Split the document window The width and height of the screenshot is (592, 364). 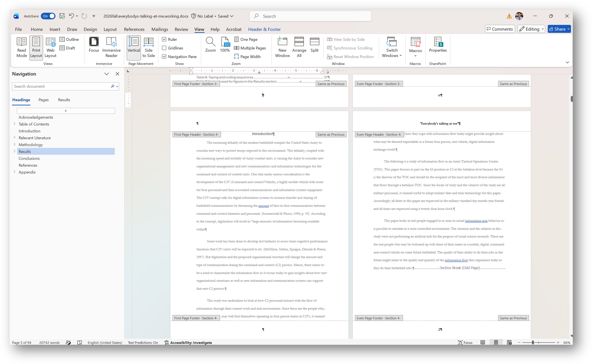tap(314, 45)
